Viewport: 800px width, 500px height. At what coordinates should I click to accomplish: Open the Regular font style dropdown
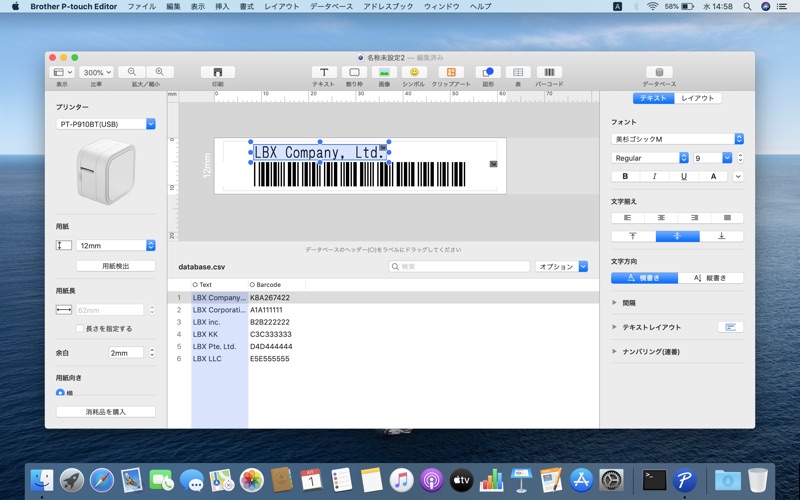click(x=649, y=158)
